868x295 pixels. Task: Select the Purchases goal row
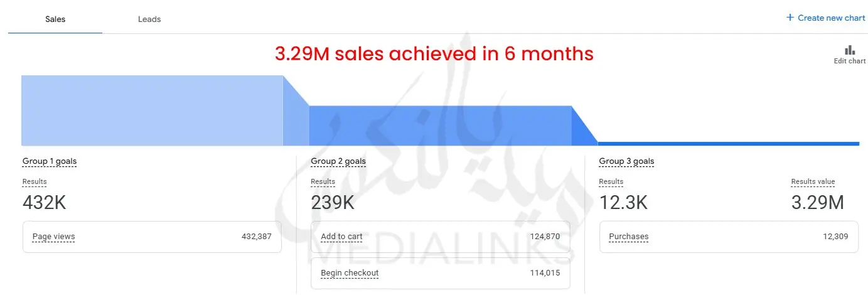coord(729,237)
